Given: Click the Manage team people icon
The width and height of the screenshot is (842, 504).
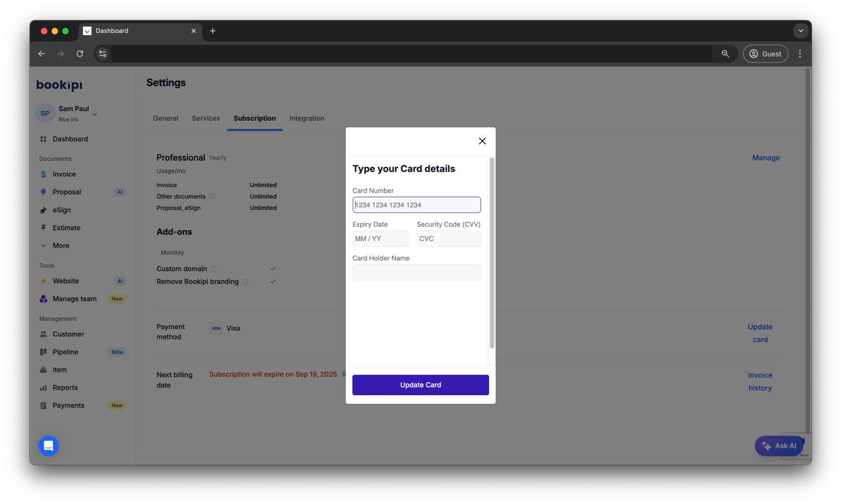Looking at the screenshot, I should pos(43,299).
